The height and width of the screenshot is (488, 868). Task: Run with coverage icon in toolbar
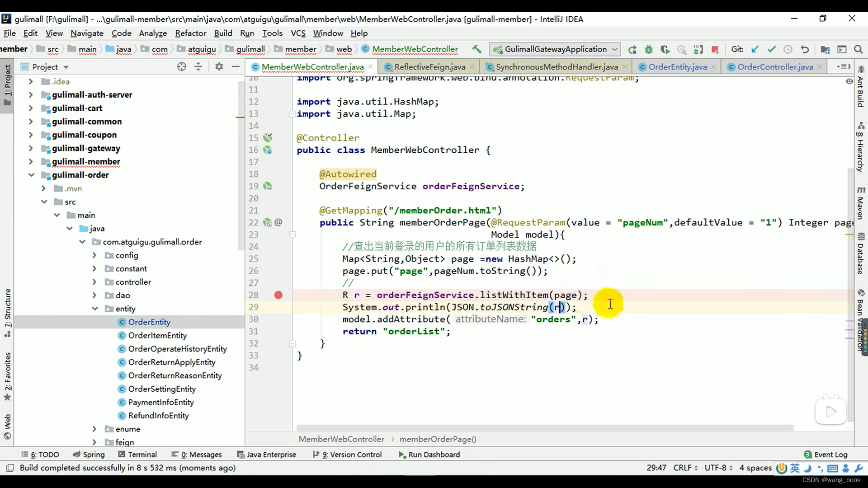coord(665,49)
